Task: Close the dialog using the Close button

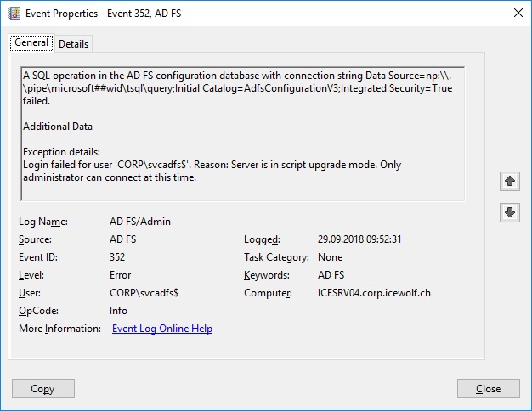Action: [488, 388]
